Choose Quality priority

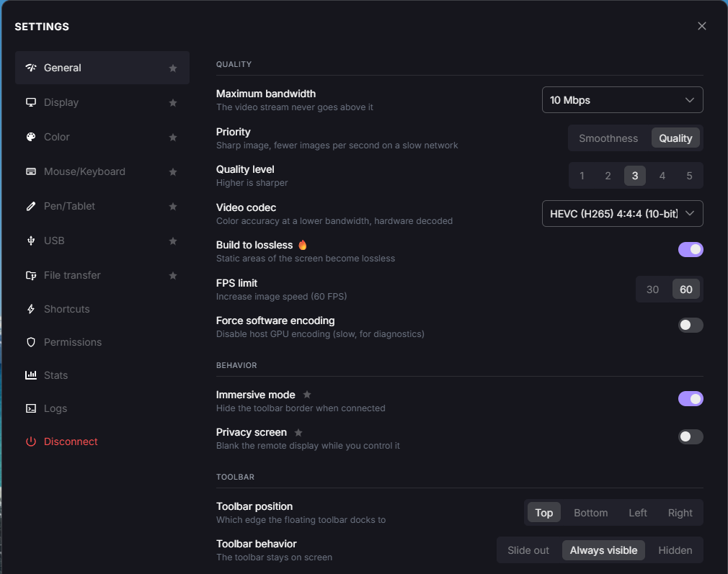point(675,138)
